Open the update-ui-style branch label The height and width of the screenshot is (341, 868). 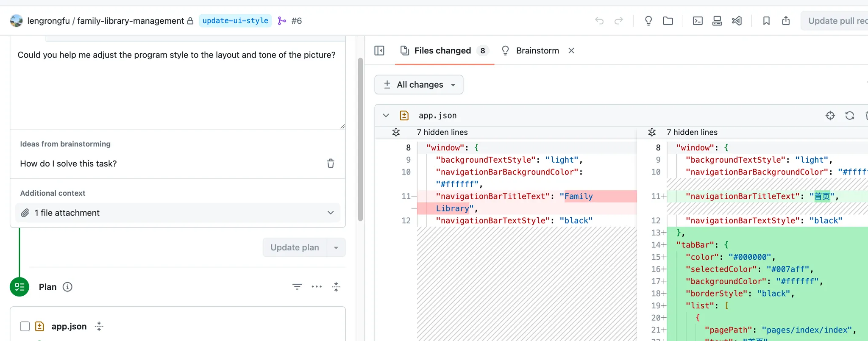tap(235, 21)
